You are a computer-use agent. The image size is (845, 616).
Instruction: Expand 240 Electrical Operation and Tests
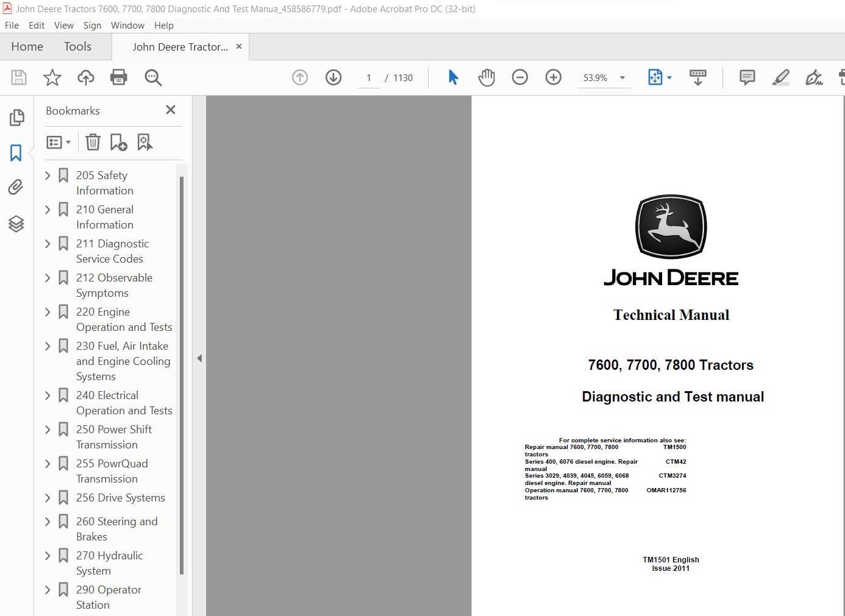(48, 395)
